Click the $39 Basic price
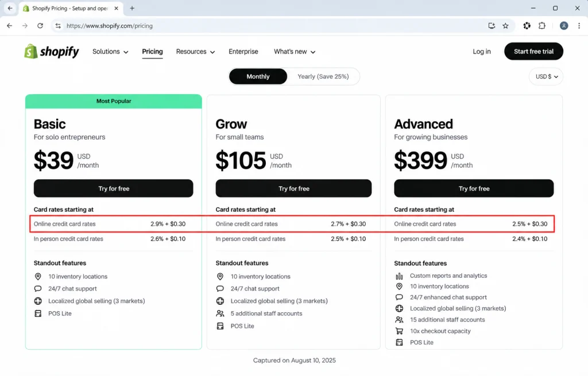The image size is (588, 376). [53, 161]
